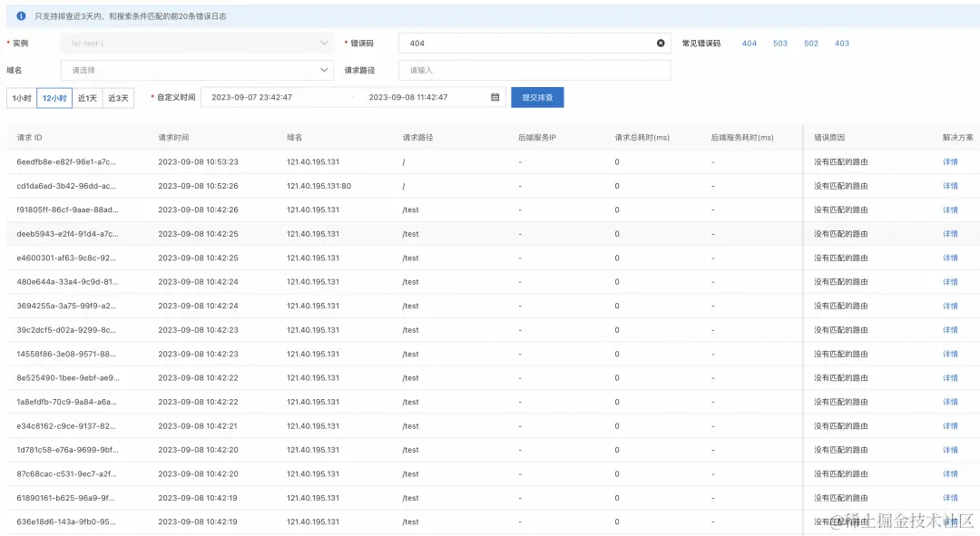The width and height of the screenshot is (980, 536).
Task: Select request ID 636e18d6-143a-9fb0-95...
Action: point(65,521)
